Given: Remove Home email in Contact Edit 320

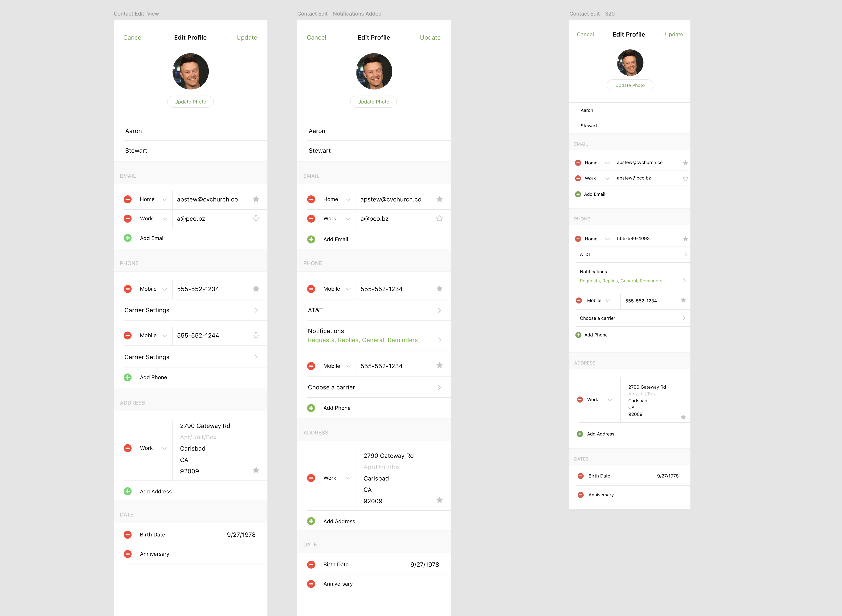Looking at the screenshot, I should pos(578,163).
